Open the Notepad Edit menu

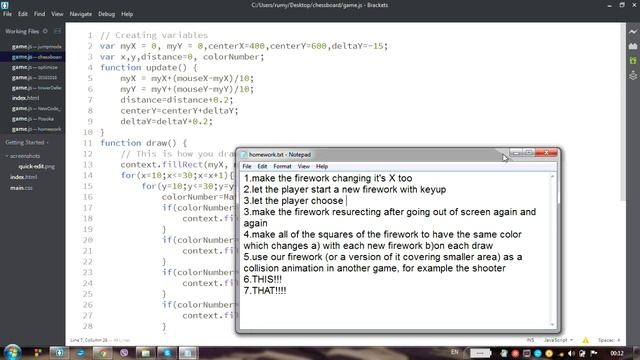coord(262,167)
